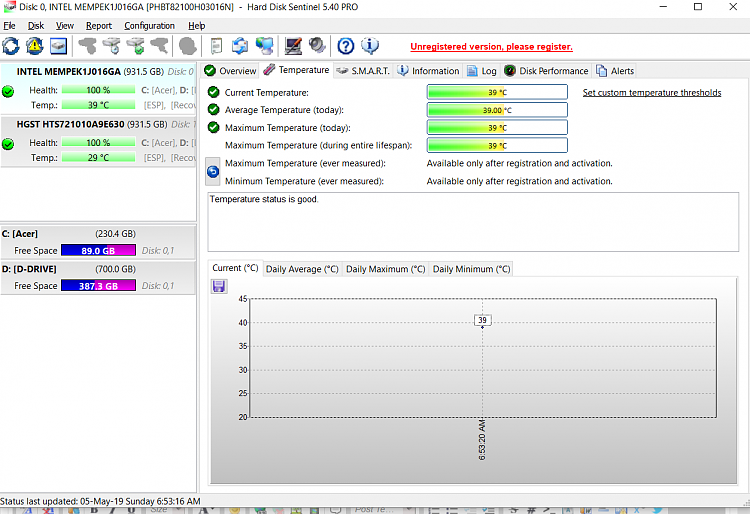
Task: Click the hard disk drive toolbar icon
Action: 58,46
